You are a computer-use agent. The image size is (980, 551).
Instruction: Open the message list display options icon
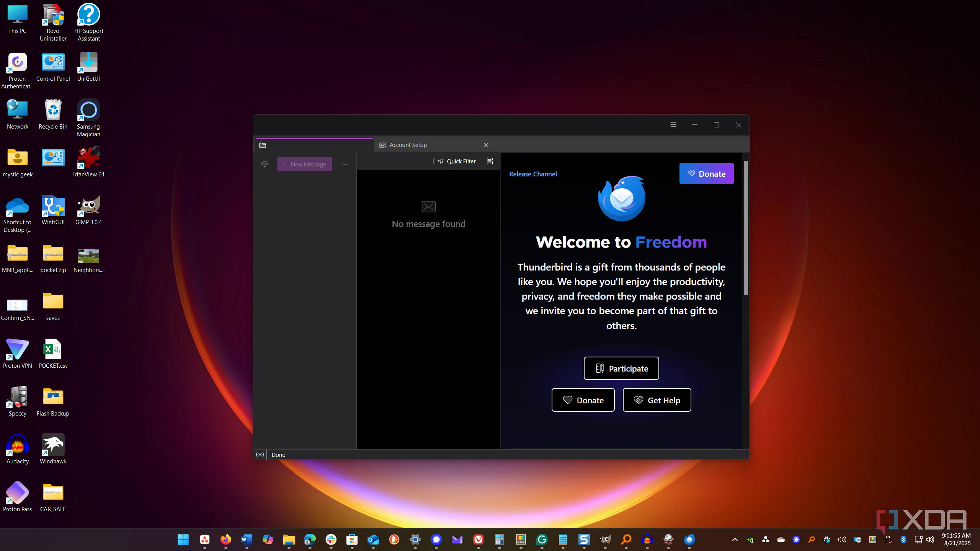[x=490, y=161]
